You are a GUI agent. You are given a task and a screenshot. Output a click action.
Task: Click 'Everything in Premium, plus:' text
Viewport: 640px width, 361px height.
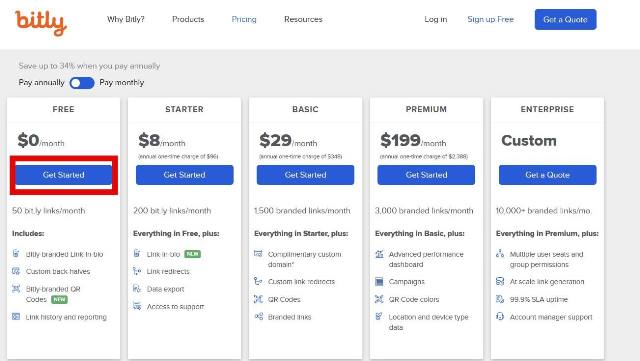tap(547, 234)
